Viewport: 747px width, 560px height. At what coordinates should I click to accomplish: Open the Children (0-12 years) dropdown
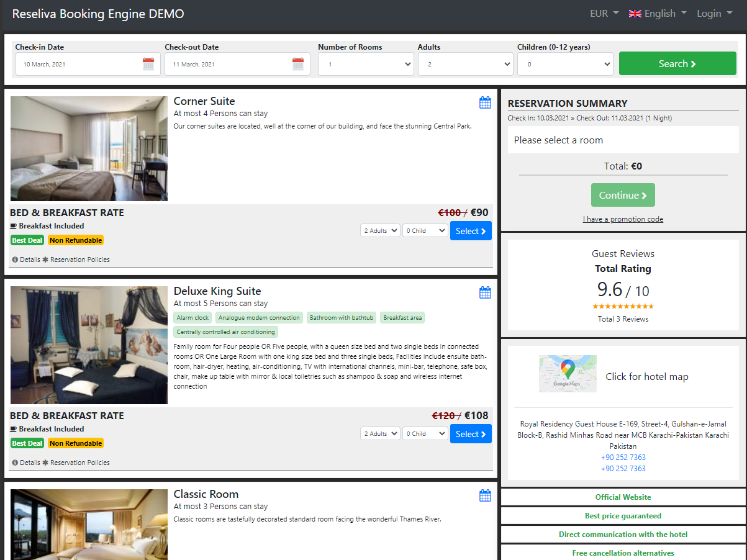[x=565, y=64]
